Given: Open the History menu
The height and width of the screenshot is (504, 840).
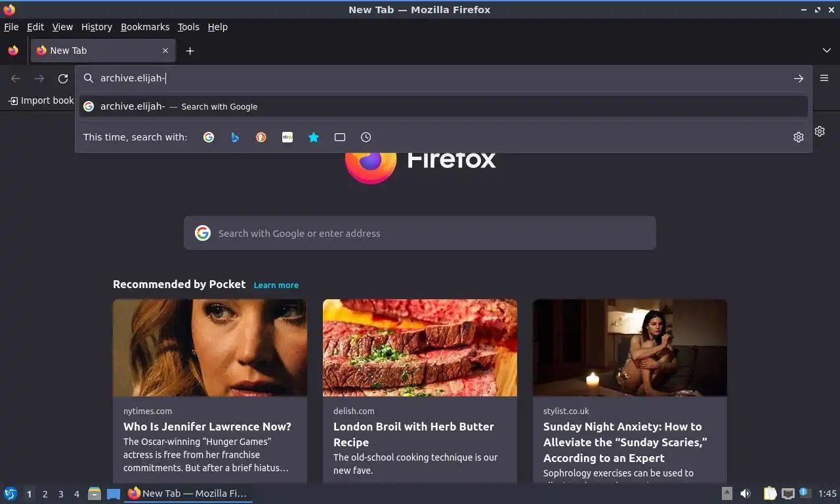Looking at the screenshot, I should (x=96, y=27).
